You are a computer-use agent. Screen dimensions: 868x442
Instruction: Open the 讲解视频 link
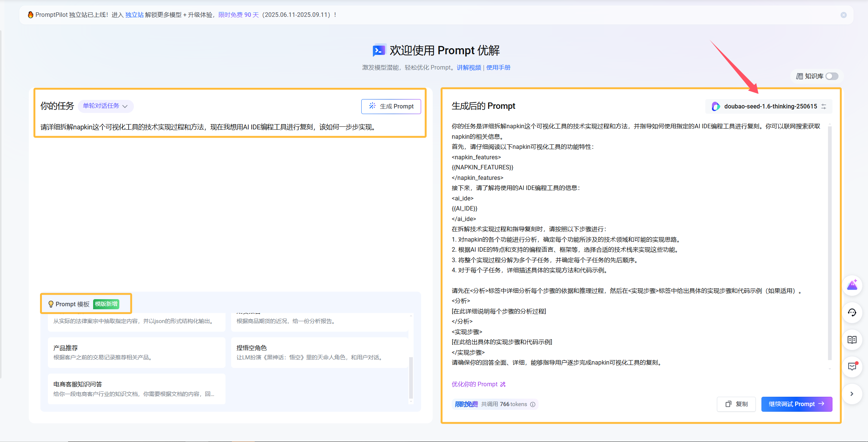pyautogui.click(x=469, y=68)
